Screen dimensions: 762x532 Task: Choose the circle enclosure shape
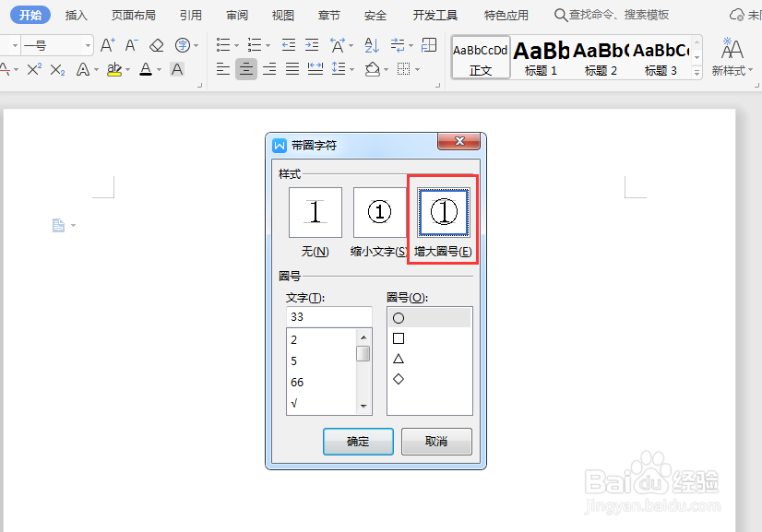point(429,318)
